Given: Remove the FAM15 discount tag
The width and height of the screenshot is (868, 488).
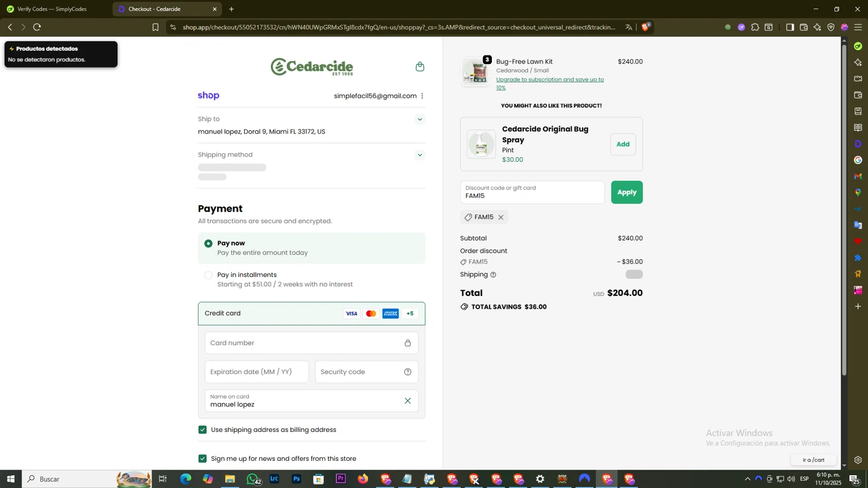Looking at the screenshot, I should click(501, 217).
